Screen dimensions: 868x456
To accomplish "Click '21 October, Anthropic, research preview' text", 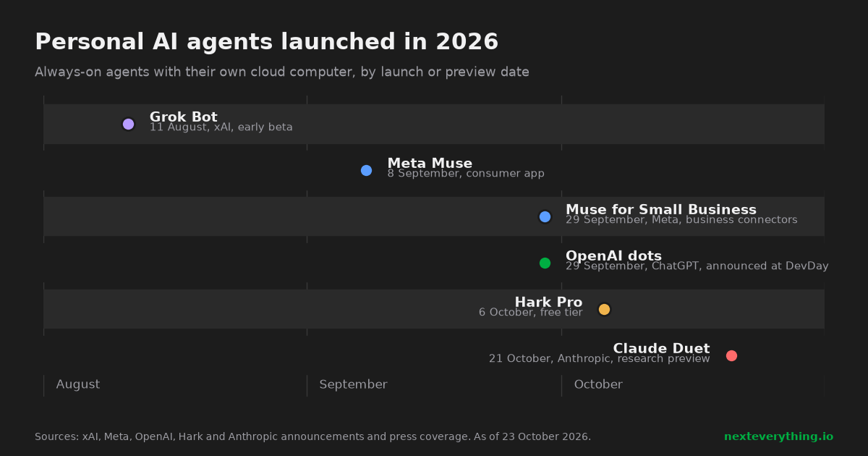I will point(599,359).
